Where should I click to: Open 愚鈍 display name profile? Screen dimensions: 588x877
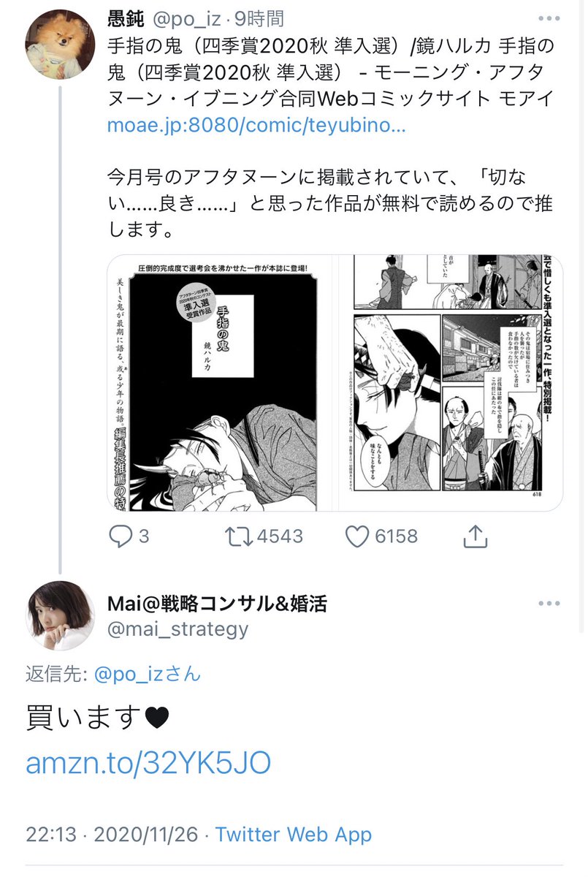pos(128,18)
